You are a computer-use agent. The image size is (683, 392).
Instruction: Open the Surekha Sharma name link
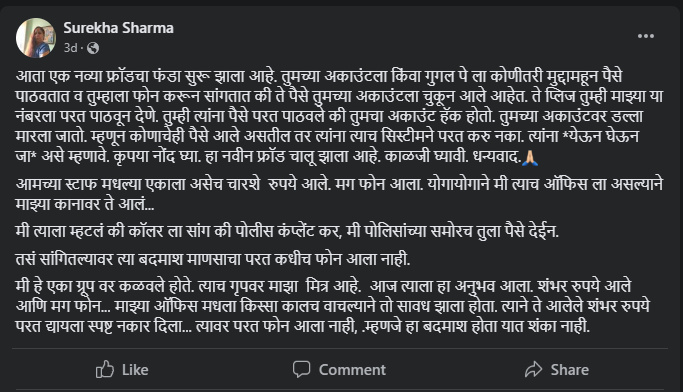pos(118,28)
